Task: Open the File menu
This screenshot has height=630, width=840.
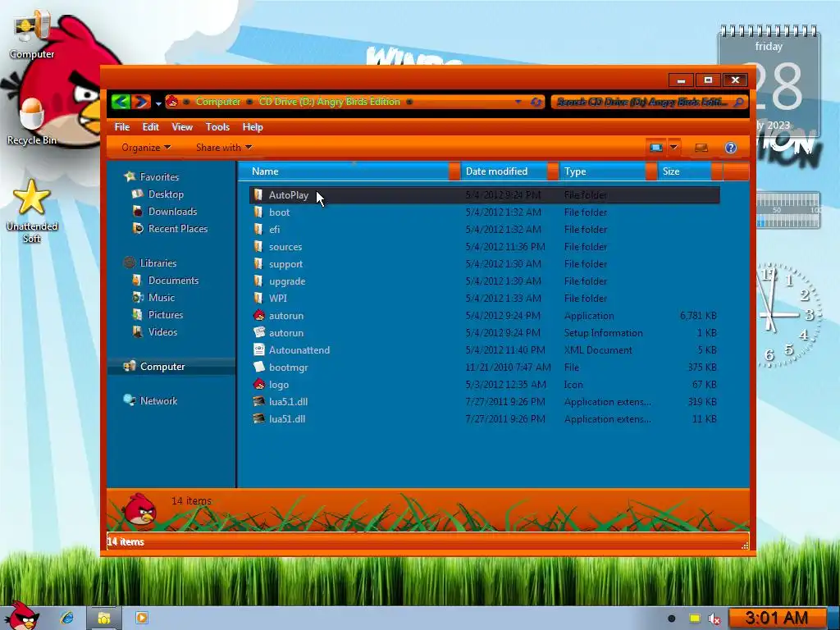Action: pos(122,127)
